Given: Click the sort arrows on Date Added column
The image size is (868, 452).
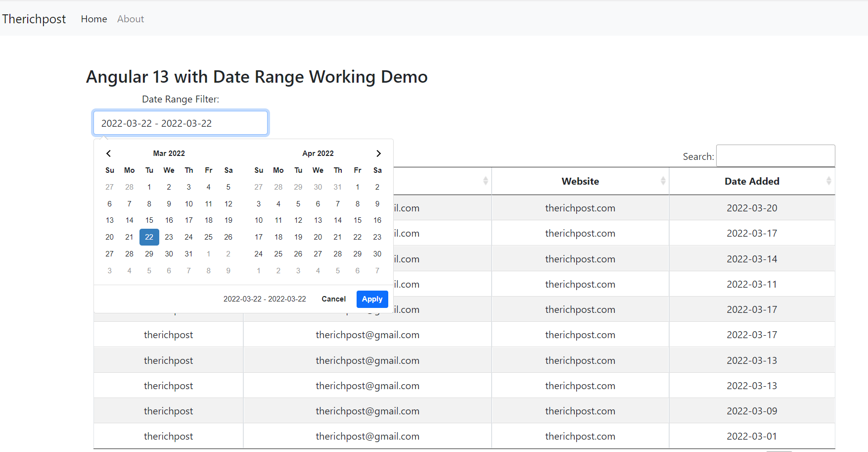Looking at the screenshot, I should click(829, 181).
